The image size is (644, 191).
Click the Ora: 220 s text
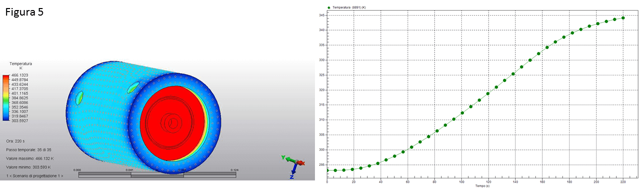[x=16, y=141]
